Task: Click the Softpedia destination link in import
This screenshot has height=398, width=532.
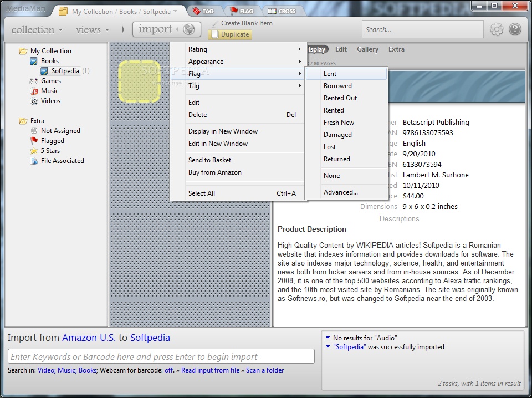Action: (x=150, y=338)
